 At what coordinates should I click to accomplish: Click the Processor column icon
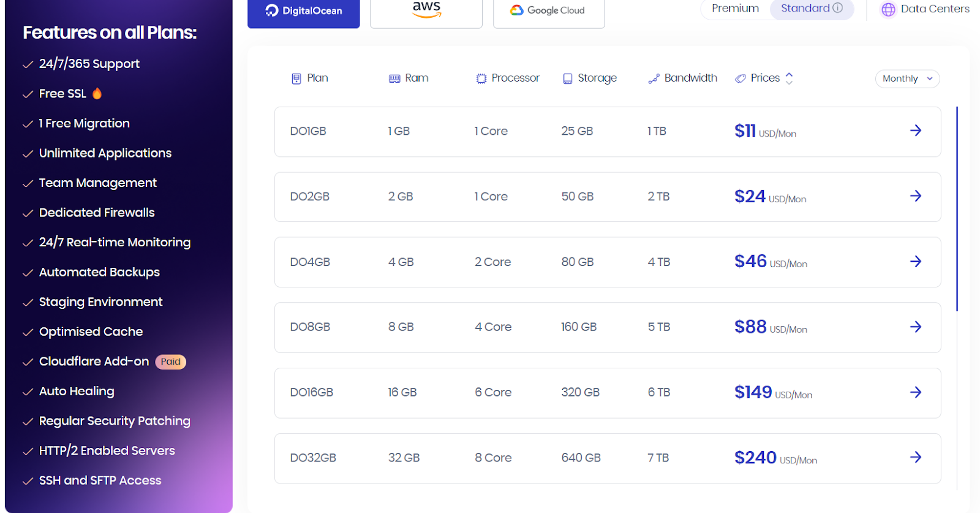click(x=481, y=78)
